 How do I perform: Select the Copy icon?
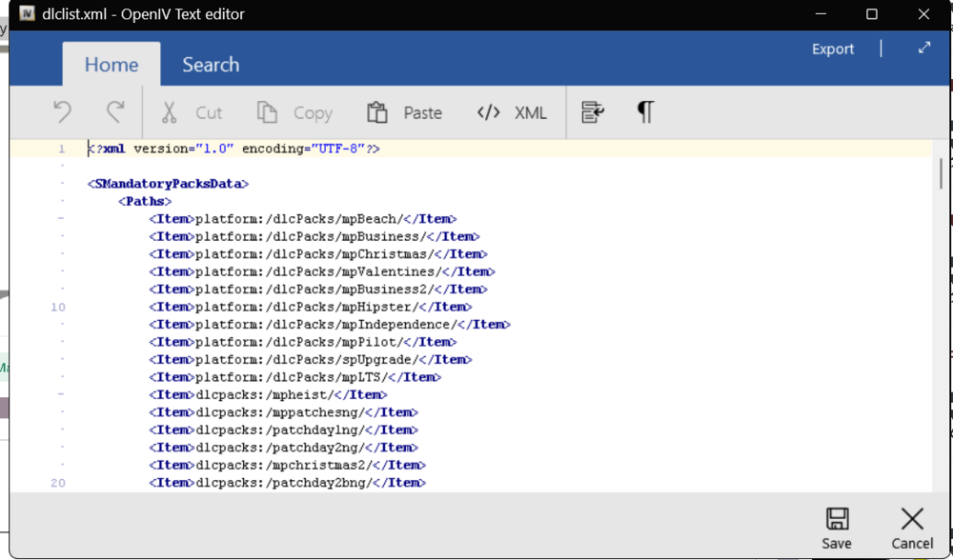268,111
